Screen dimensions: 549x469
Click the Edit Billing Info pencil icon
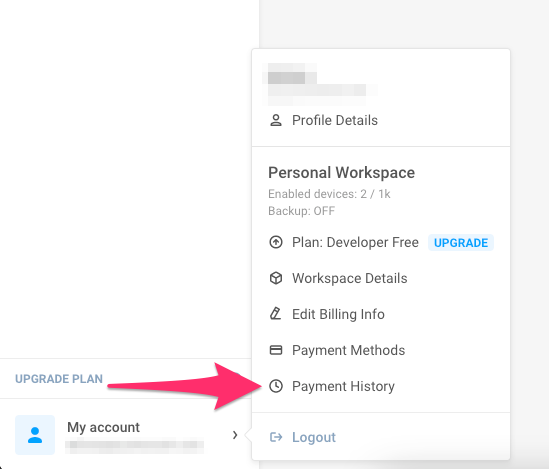276,314
